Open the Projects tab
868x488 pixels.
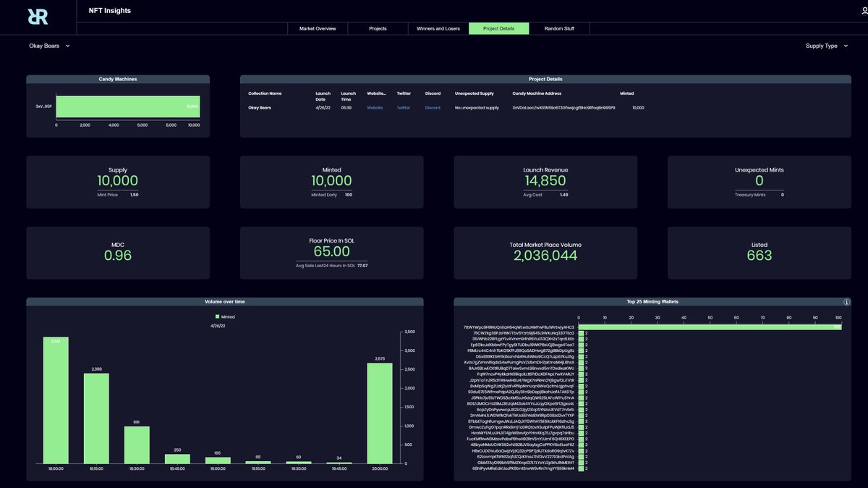click(x=378, y=28)
